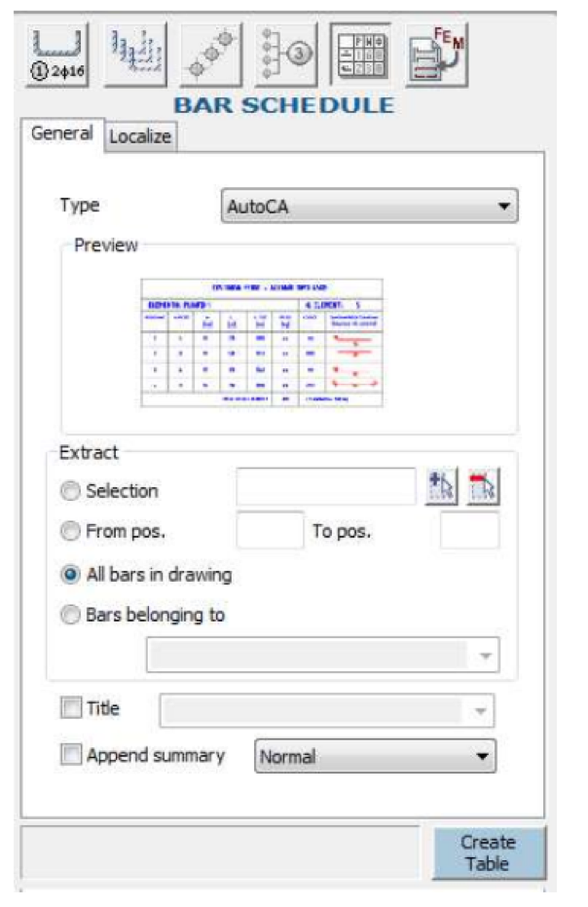The width and height of the screenshot is (588, 907).
Task: Expand the Bars belonging to dropdown
Action: [x=322, y=656]
